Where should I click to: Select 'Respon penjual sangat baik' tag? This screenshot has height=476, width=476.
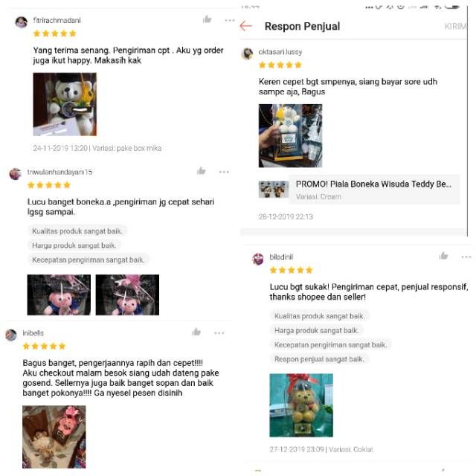[x=319, y=359]
